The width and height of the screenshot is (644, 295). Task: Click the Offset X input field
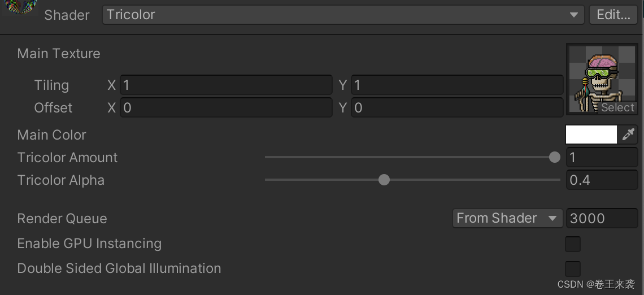click(226, 107)
